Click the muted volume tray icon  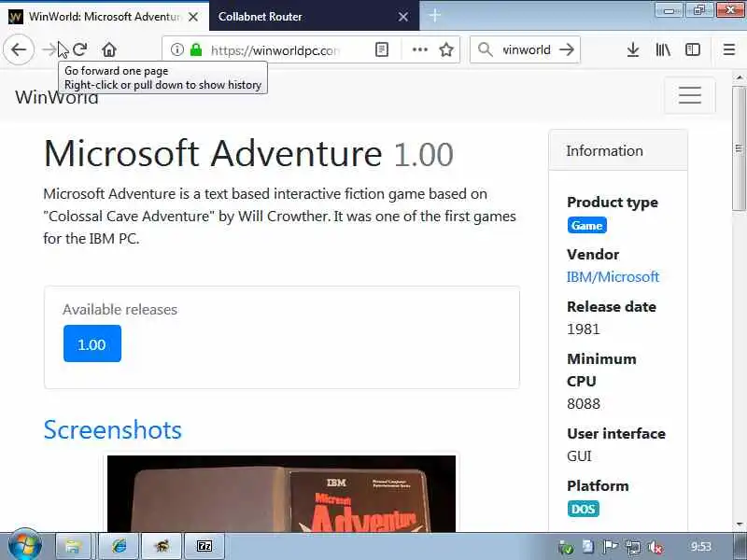click(655, 547)
